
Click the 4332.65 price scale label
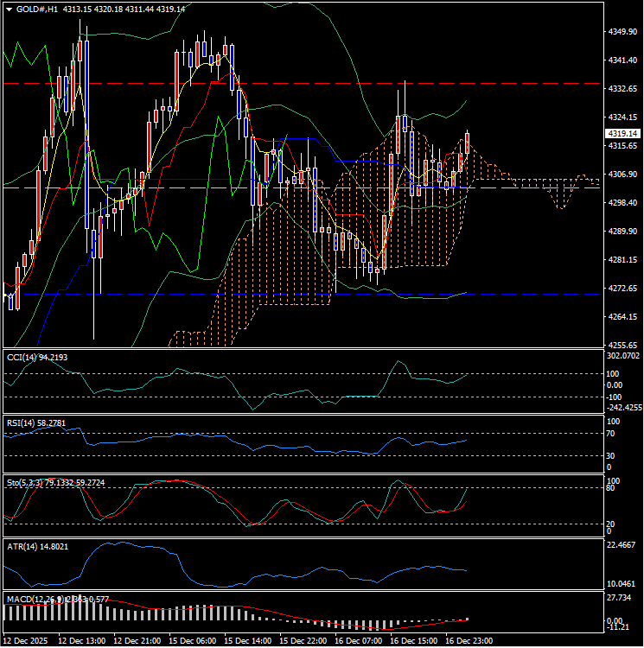(622, 89)
